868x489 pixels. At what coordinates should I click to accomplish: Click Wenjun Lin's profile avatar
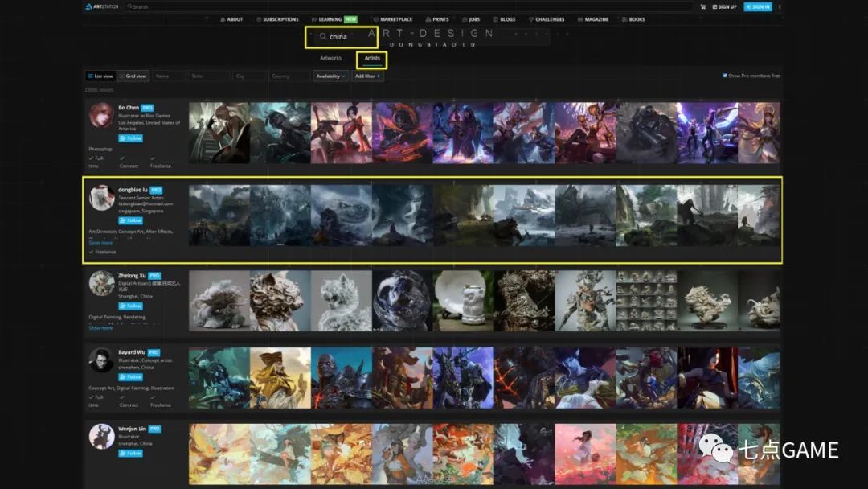tap(101, 437)
